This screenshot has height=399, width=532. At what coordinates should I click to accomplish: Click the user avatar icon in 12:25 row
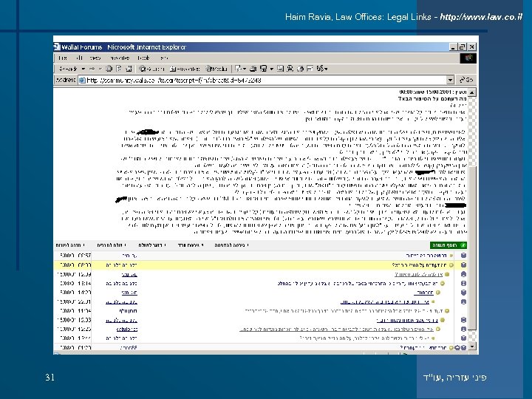pos(463,329)
